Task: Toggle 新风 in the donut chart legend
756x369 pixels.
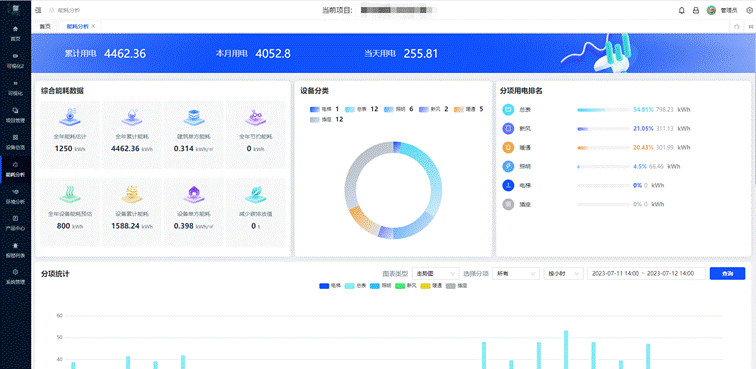Action: [x=433, y=109]
